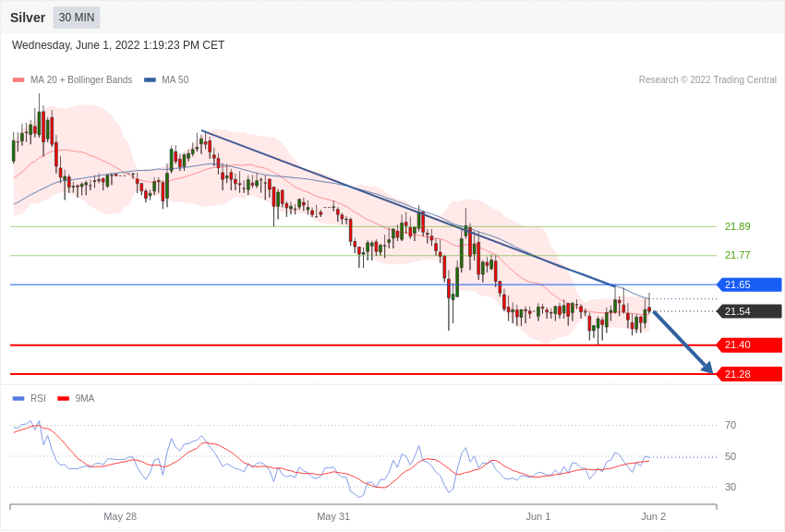The image size is (785, 532).
Task: Click the blue MA 50 legend swatch
Action: coord(150,79)
